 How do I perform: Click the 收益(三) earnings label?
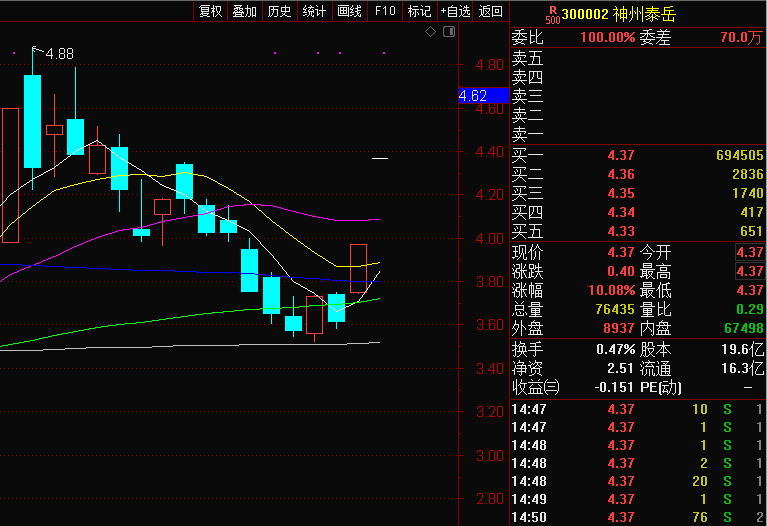pyautogui.click(x=537, y=386)
